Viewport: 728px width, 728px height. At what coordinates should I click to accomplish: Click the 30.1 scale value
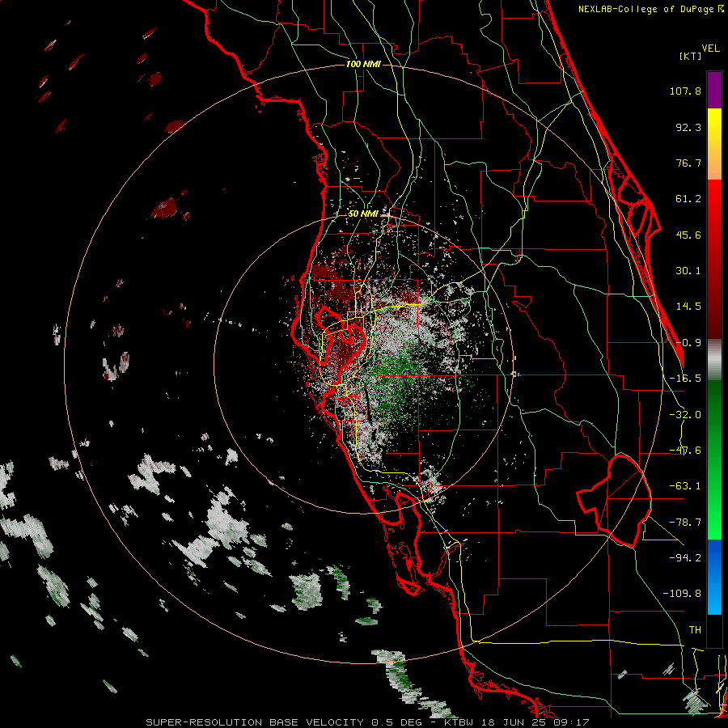click(688, 271)
